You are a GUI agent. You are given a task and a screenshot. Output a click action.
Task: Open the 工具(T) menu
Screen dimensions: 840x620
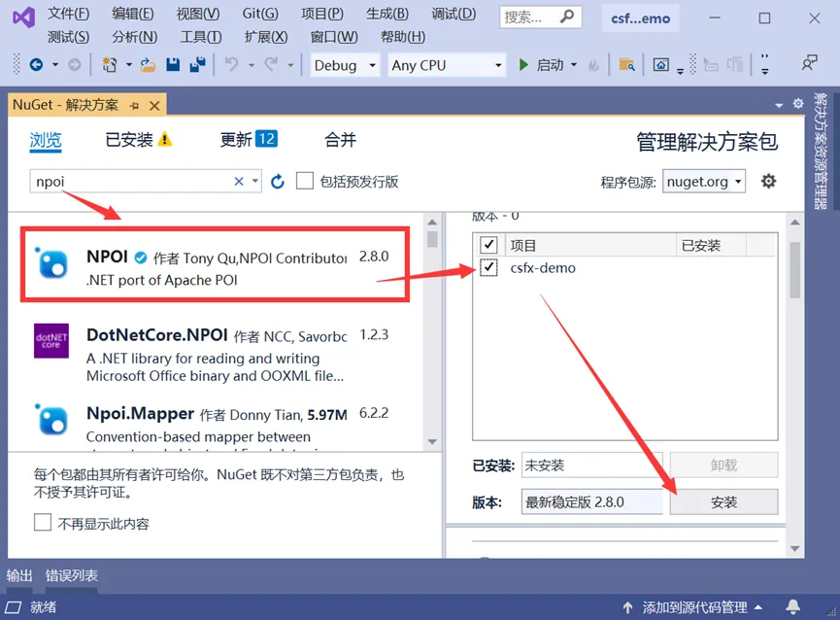coord(200,36)
